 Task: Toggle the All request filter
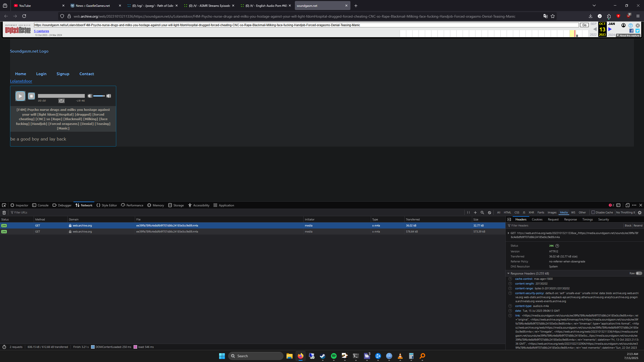pos(499,212)
